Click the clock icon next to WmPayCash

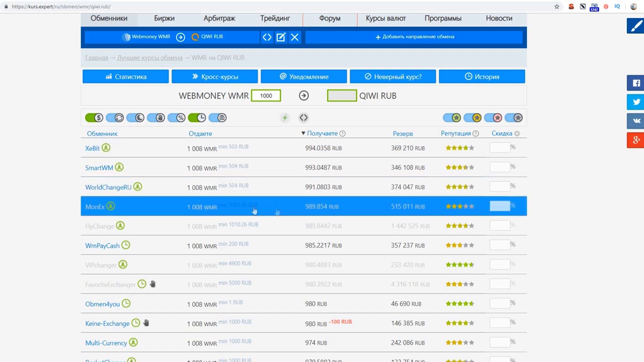pyautogui.click(x=126, y=245)
